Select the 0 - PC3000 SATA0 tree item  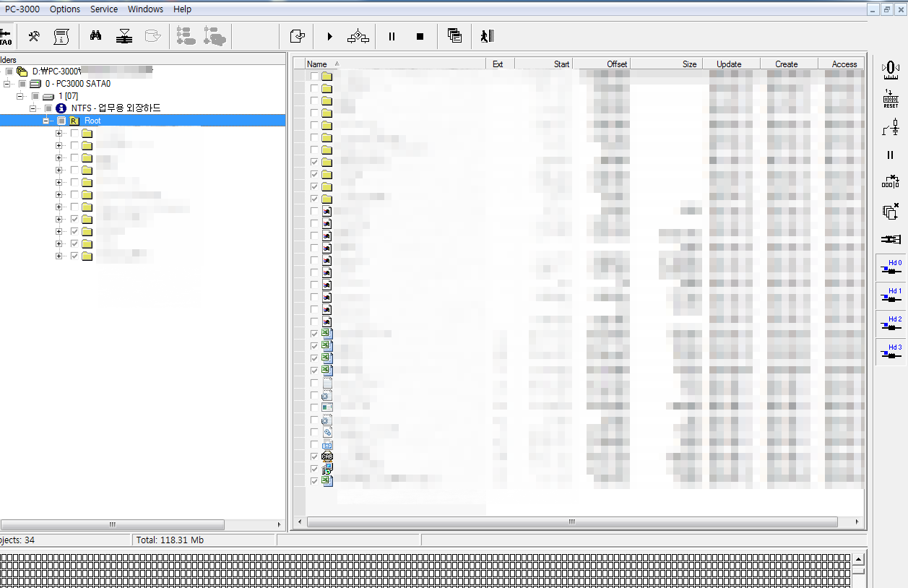click(78, 84)
